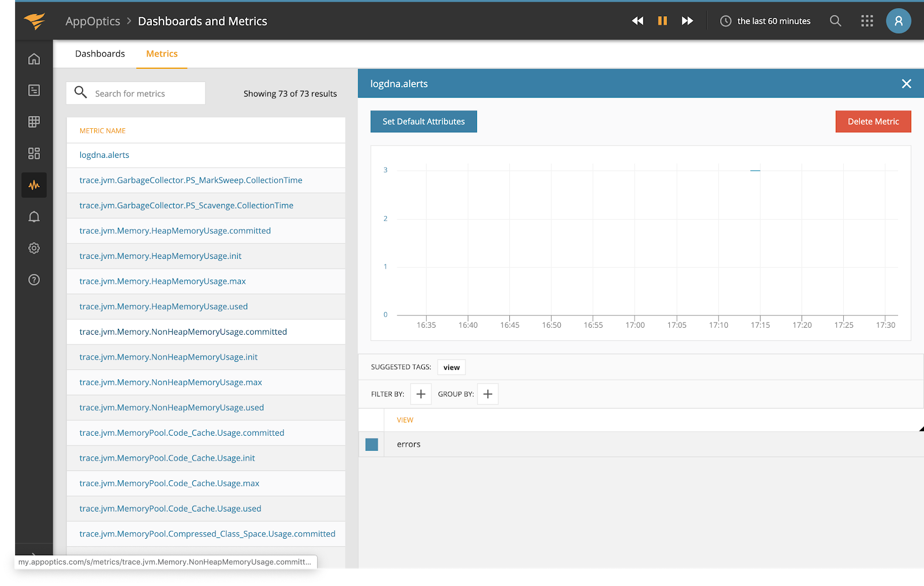Screen dimensions: 924x586
Task: Open the user profile avatar
Action: pos(899,21)
